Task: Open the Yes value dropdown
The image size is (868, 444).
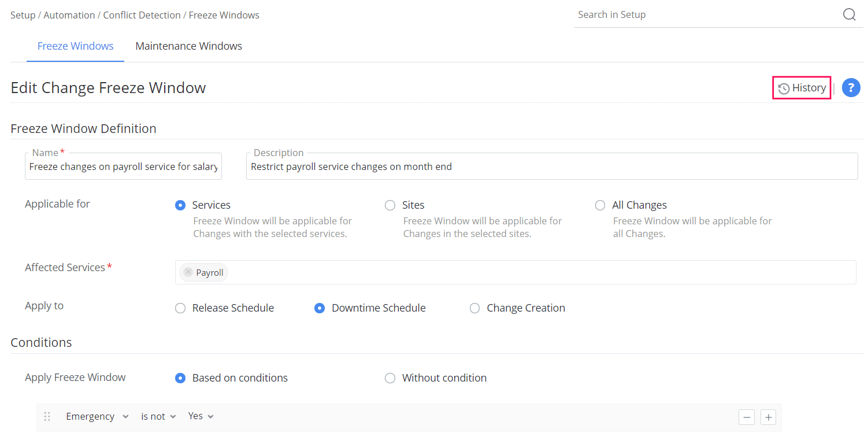Action: point(201,416)
